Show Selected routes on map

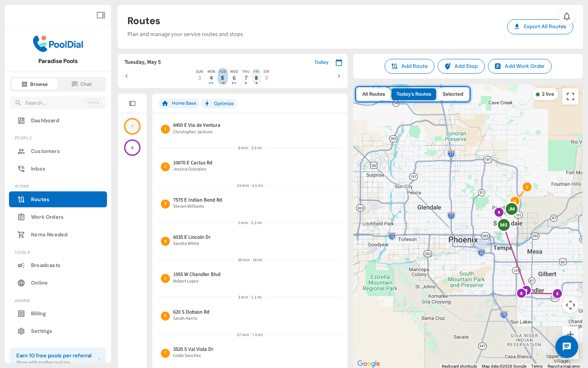[x=453, y=94]
